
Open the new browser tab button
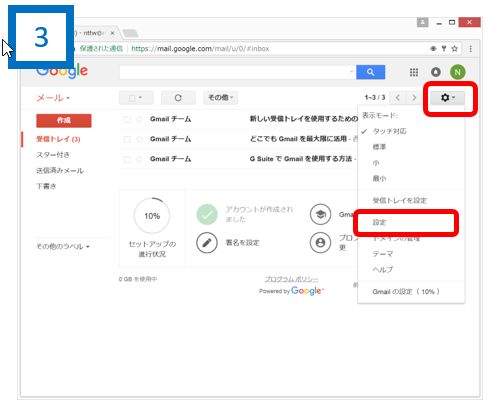pyautogui.click(x=130, y=33)
